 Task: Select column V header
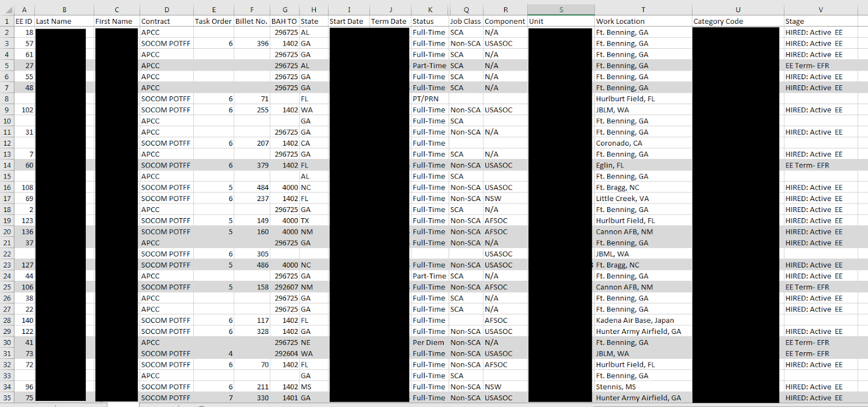820,10
